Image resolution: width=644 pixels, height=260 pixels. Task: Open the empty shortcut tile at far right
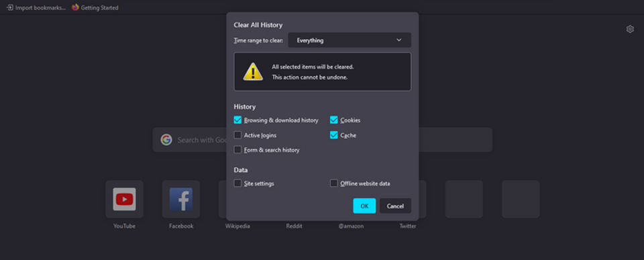pos(521,199)
